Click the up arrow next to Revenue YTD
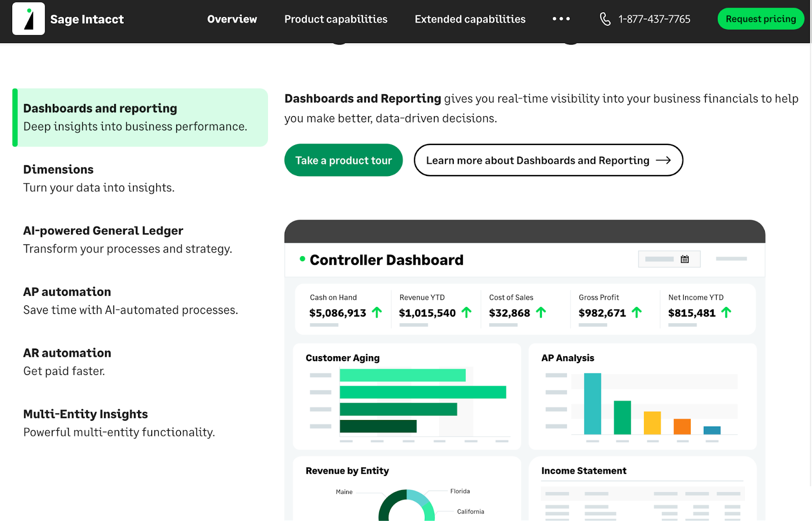The height and width of the screenshot is (521, 812). [x=466, y=312]
